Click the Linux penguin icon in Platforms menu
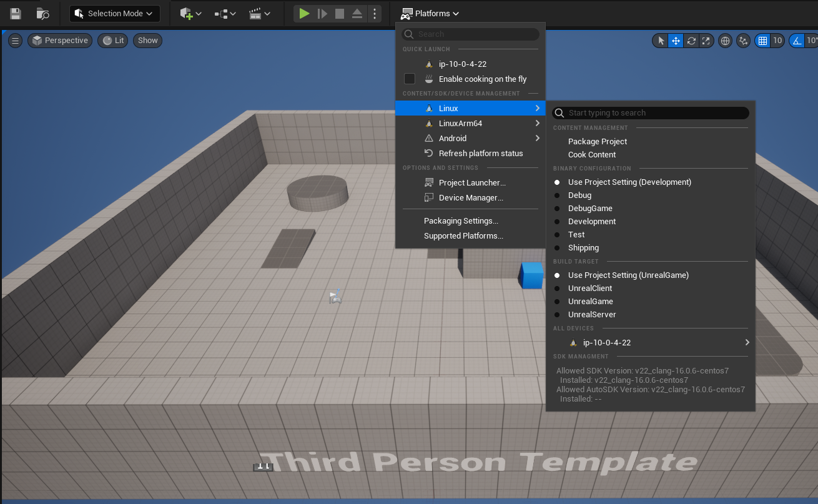Screen dimensions: 818x504 point(429,108)
